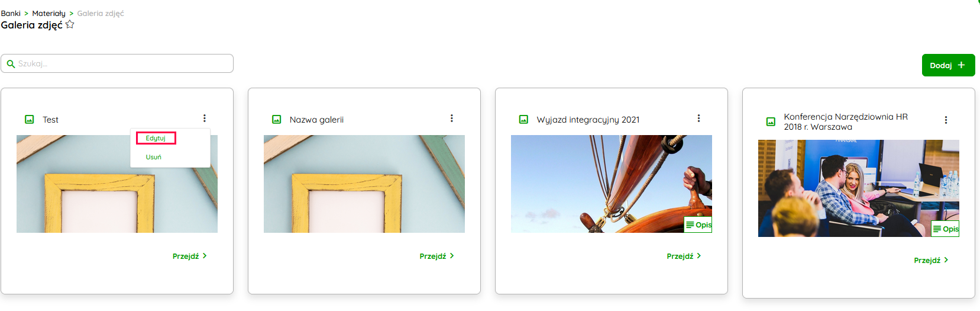980x311 pixels.
Task: Open the three-dot menu on Wyjazd integracyjny 2021
Action: [699, 118]
